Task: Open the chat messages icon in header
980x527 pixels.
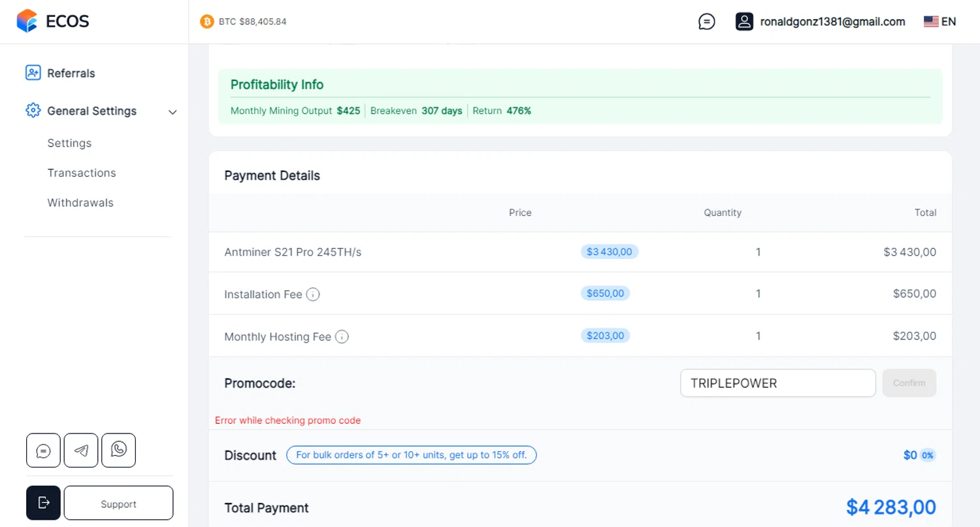Action: tap(706, 22)
